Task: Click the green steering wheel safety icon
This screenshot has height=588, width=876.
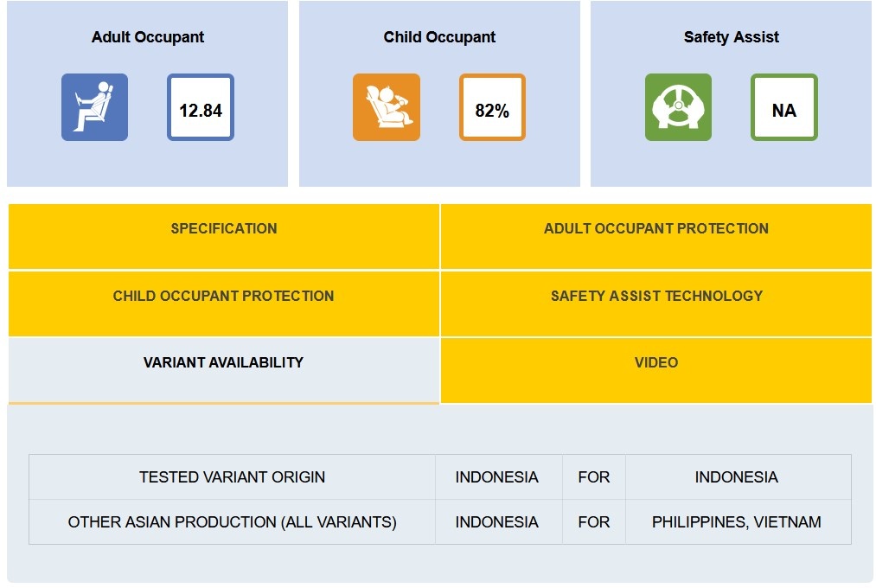Action: (678, 107)
